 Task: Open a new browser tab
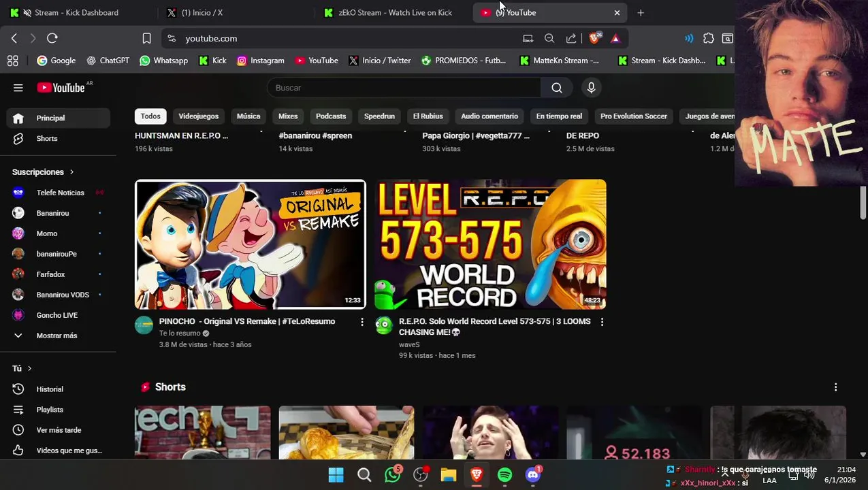point(641,12)
